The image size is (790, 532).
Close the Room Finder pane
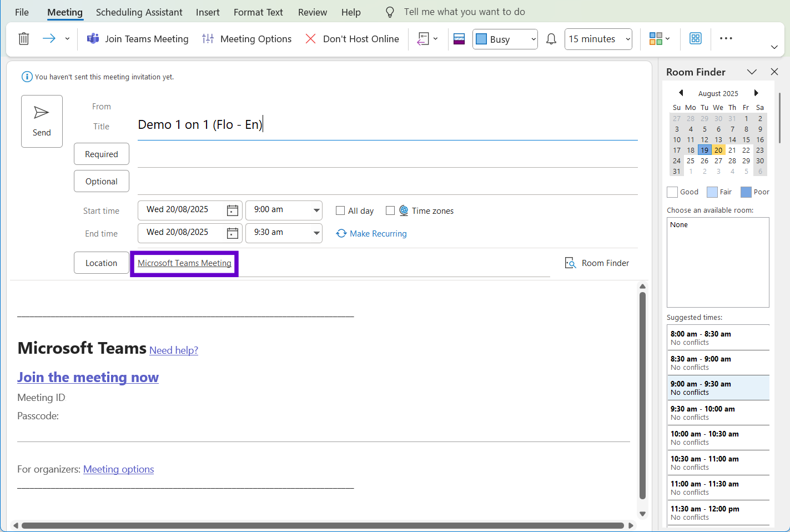[774, 72]
